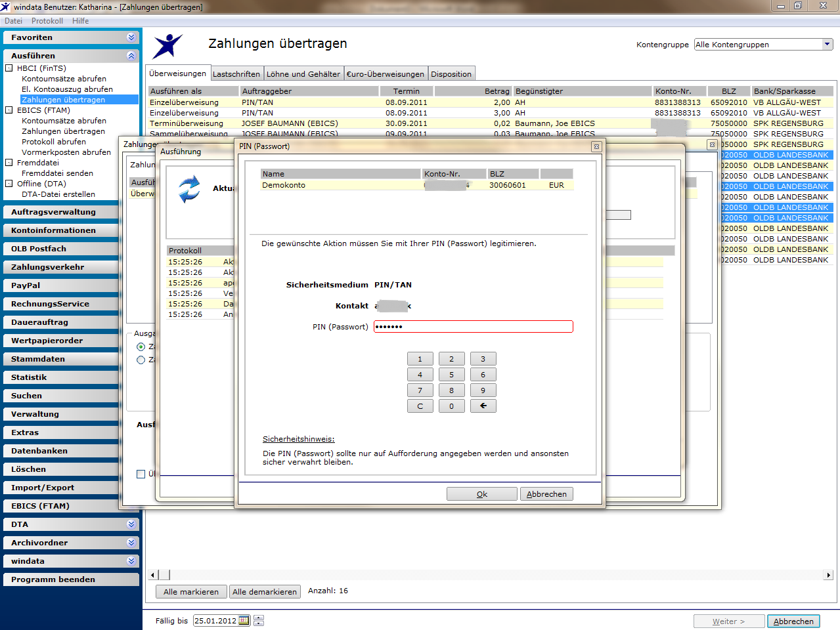Click the backspace arrow key on the keypad
Viewport: 840px width, 630px height.
click(x=483, y=406)
